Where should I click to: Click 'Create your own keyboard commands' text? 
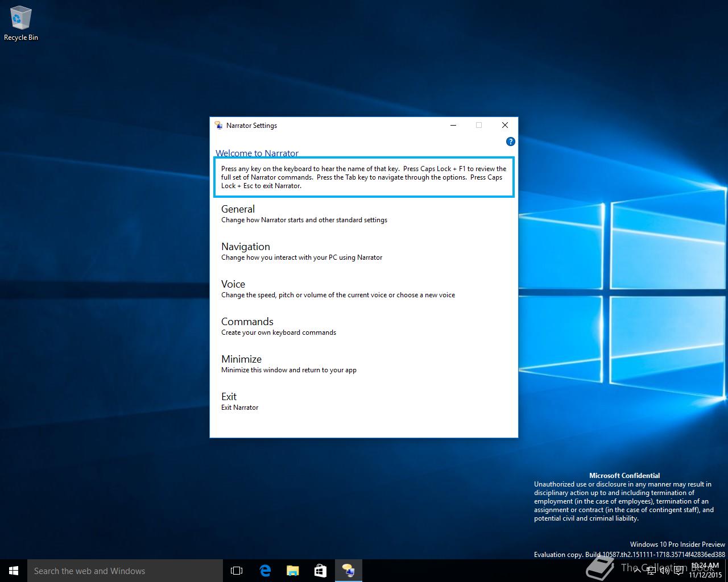[279, 332]
